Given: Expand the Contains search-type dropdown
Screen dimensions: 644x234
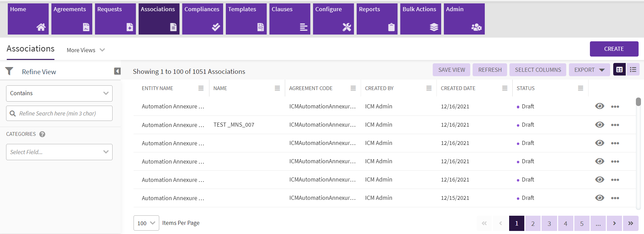Looking at the screenshot, I should 59,93.
